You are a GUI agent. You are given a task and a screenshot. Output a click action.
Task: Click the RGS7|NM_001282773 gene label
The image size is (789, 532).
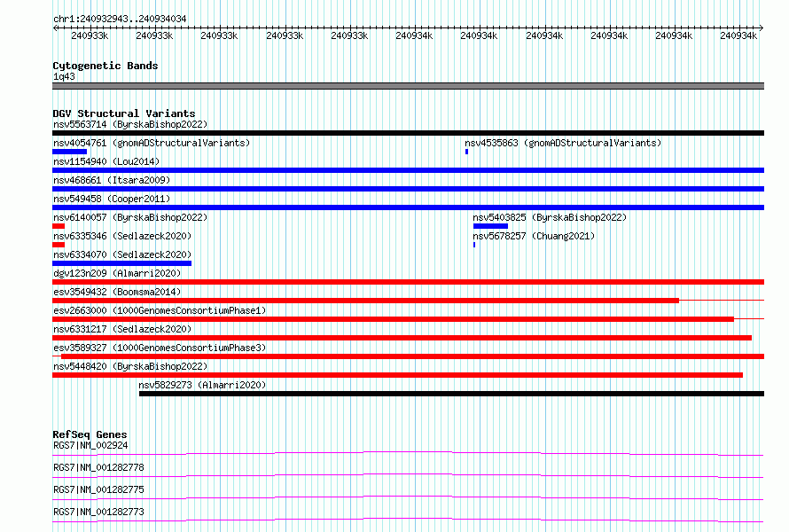98,512
